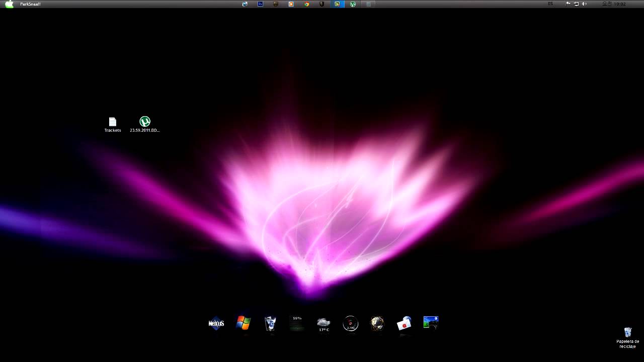The height and width of the screenshot is (362, 644).
Task: Open the brown box taskbar icon
Action: 275,4
